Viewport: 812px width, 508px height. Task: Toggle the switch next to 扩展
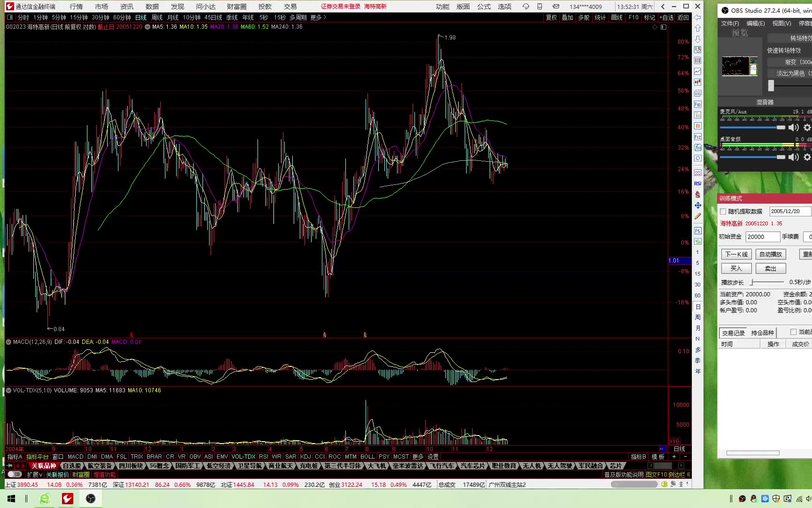pos(15,475)
